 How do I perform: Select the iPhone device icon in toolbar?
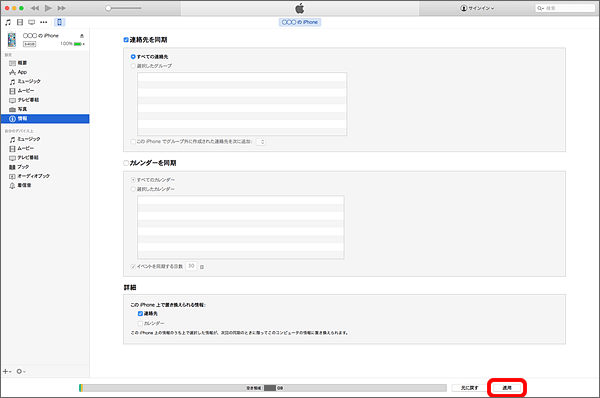pos(59,22)
